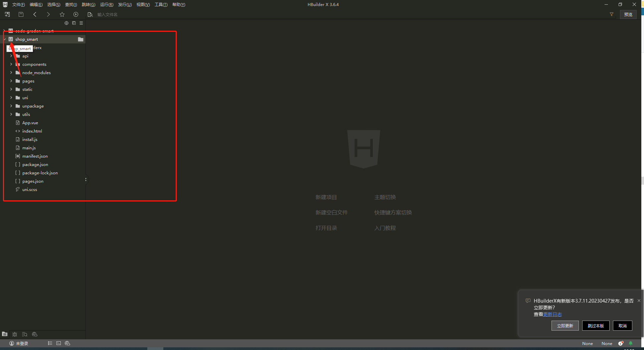This screenshot has height=350, width=644.
Task: Click the filter funnel icon
Action: [612, 14]
